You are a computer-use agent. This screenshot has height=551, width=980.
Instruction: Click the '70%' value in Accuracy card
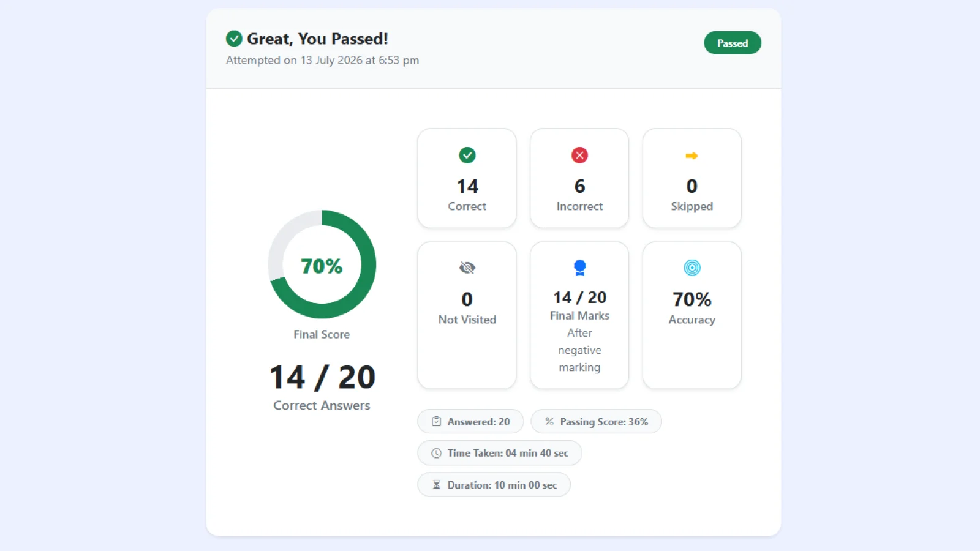coord(692,299)
